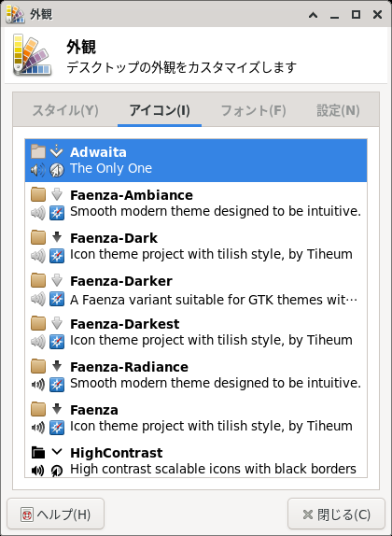Go to the 設定(N) tab

tap(338, 110)
